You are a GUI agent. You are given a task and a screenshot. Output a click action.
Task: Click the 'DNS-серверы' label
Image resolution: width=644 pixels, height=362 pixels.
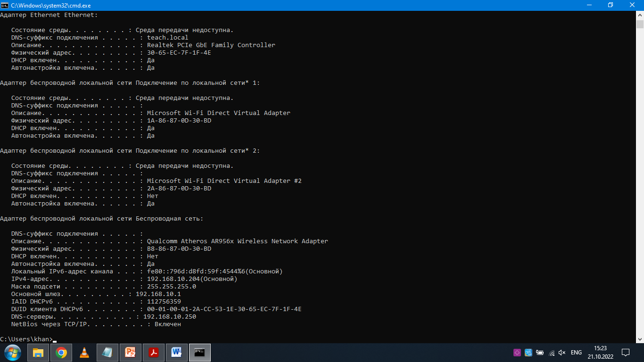(x=32, y=317)
